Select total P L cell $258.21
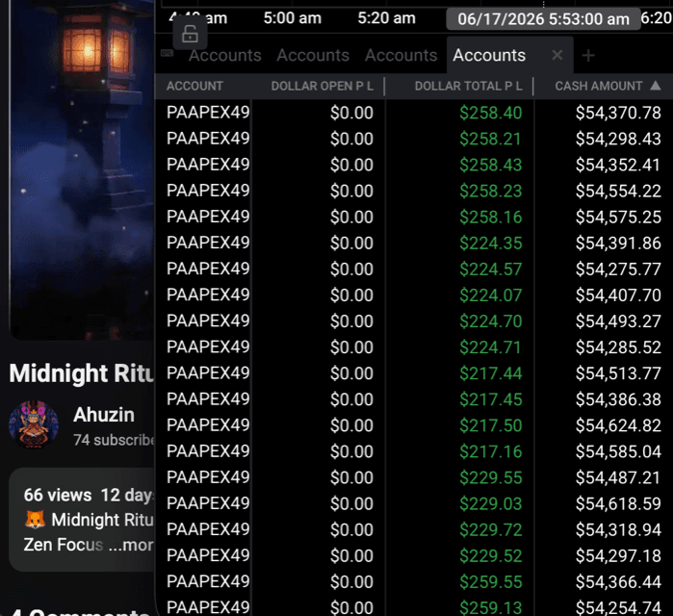Image resolution: width=673 pixels, height=616 pixels. click(x=491, y=139)
